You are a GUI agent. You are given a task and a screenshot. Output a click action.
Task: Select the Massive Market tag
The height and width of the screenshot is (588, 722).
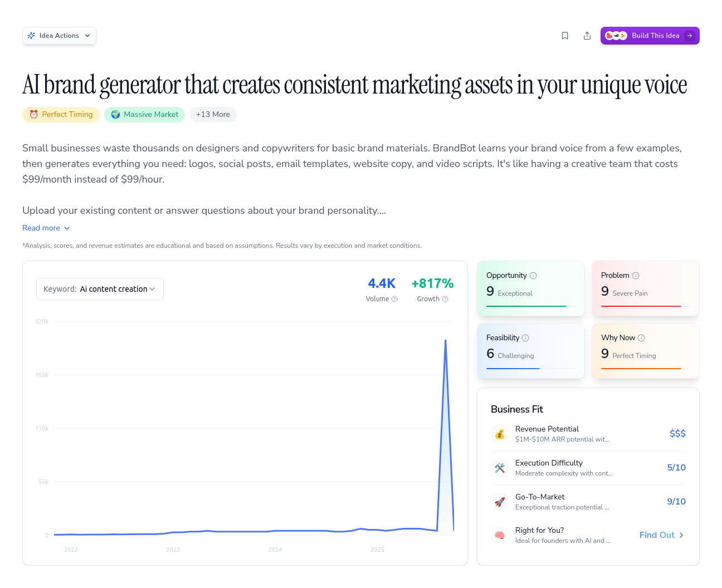[144, 114]
